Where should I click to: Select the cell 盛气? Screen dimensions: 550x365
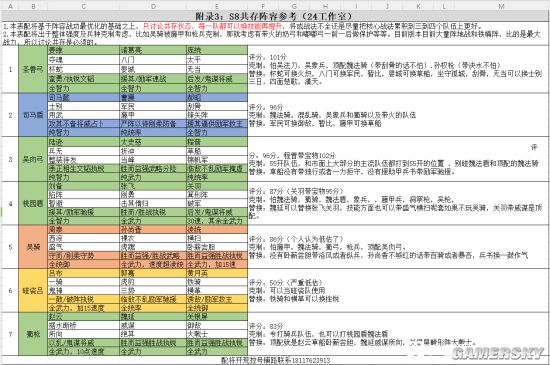[83, 247]
